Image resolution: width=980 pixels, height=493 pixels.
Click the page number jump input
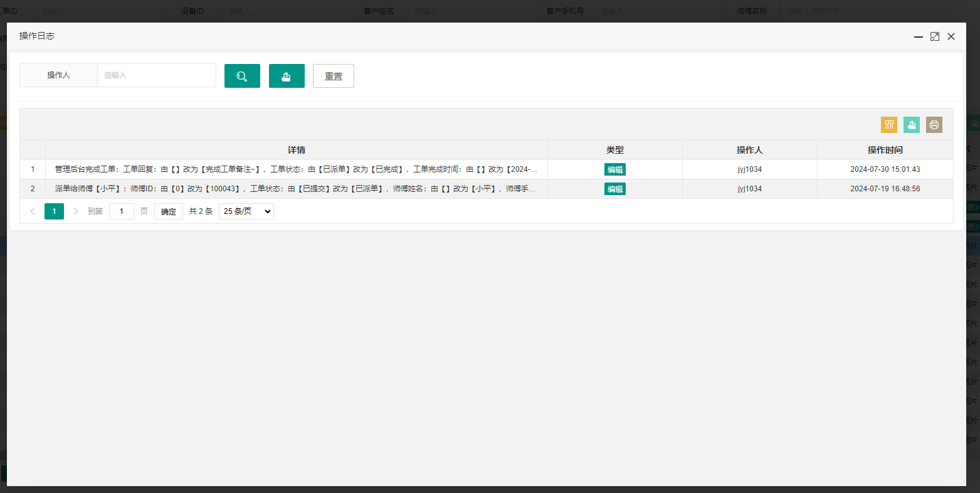[x=122, y=211]
